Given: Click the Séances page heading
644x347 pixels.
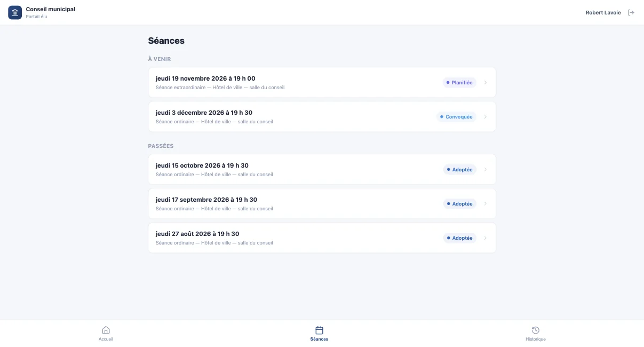Looking at the screenshot, I should click(x=166, y=41).
